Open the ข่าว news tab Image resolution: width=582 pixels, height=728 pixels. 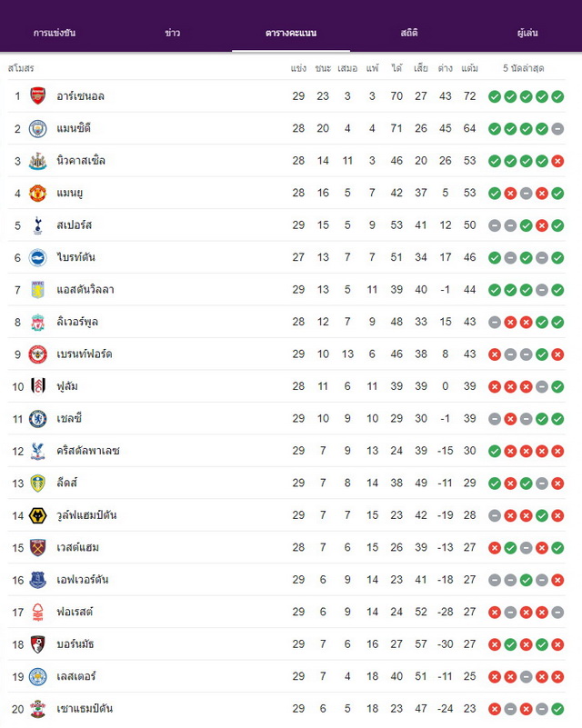172,33
